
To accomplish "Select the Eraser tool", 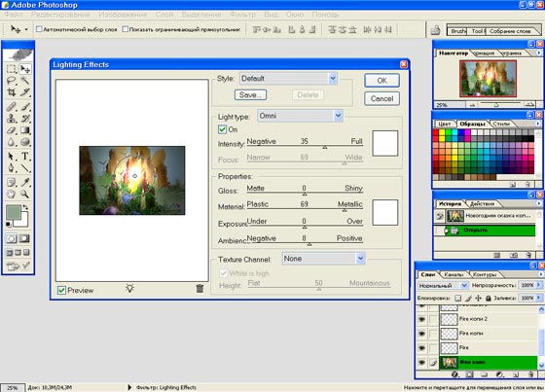I will [11, 130].
